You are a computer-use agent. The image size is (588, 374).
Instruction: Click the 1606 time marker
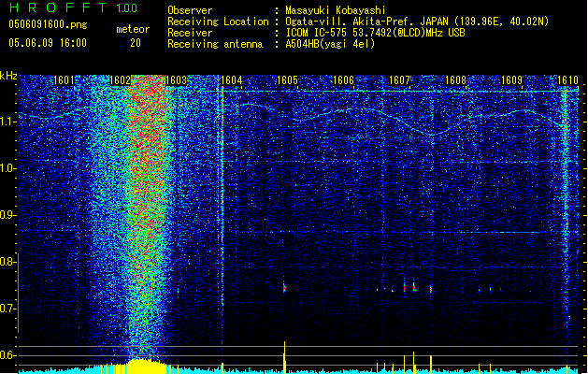click(343, 80)
